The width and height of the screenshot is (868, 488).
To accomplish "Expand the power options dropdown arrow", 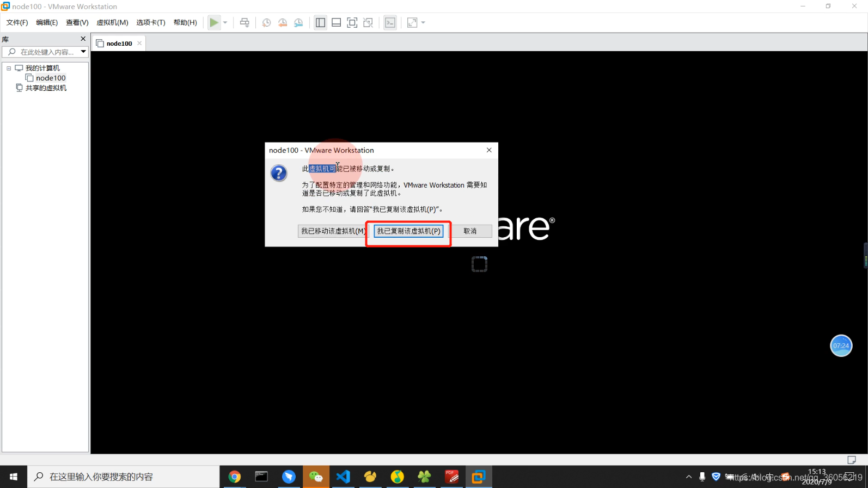I will coord(225,22).
